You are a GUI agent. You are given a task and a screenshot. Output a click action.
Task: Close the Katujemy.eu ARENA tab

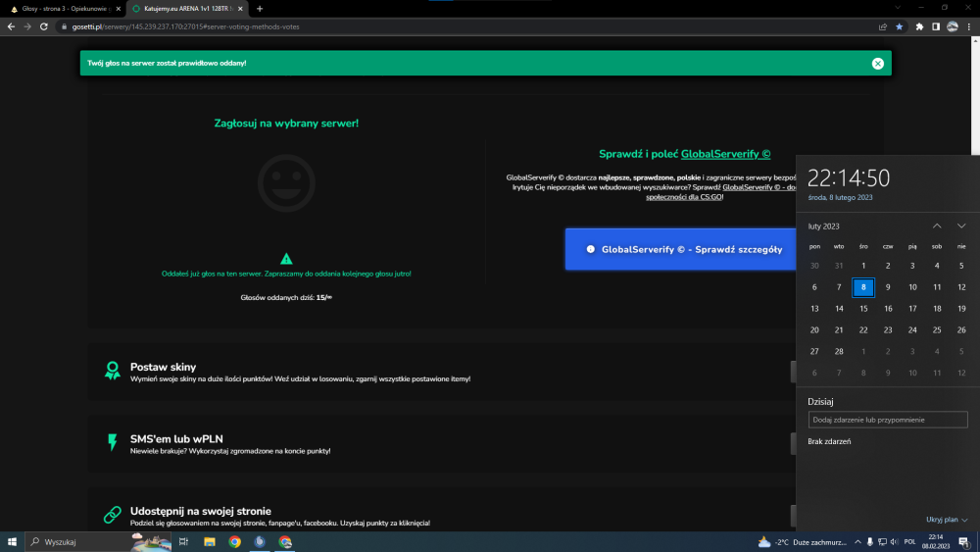[240, 9]
